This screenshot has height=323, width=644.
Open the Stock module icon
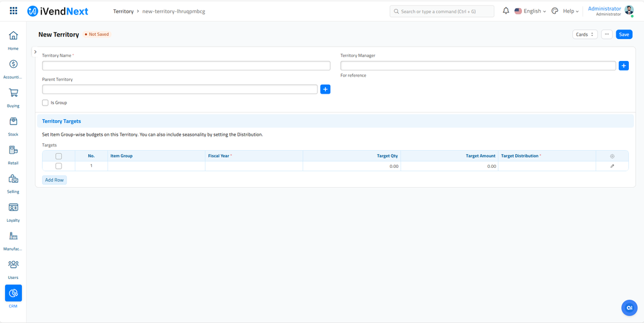point(13,121)
